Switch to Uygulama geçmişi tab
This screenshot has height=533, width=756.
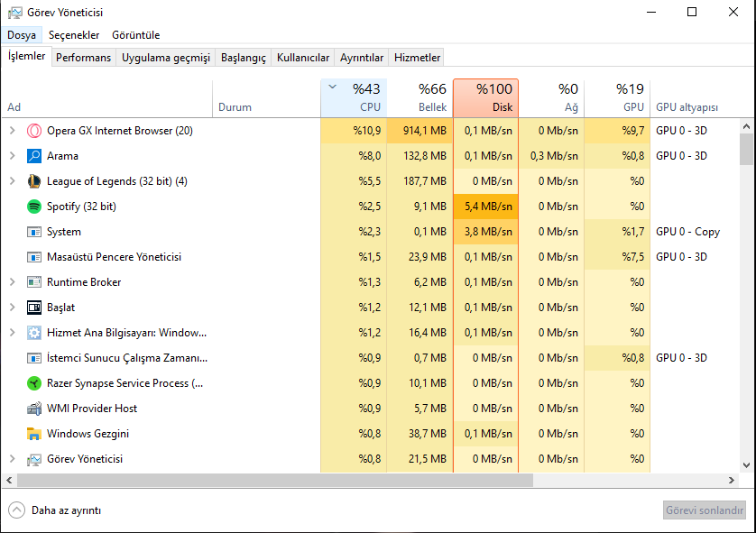pyautogui.click(x=166, y=58)
